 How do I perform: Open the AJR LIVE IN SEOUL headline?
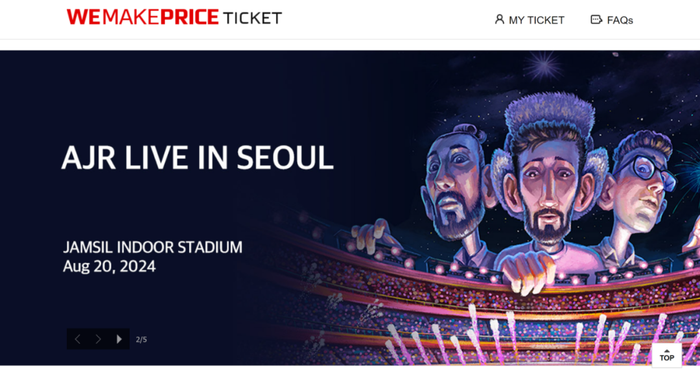coord(197,158)
